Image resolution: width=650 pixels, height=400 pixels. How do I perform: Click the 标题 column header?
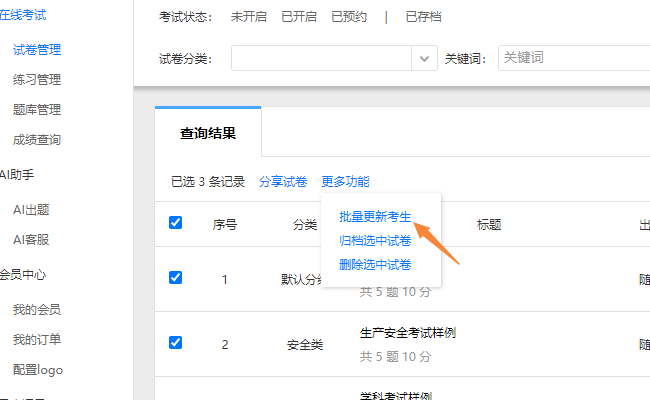point(489,225)
